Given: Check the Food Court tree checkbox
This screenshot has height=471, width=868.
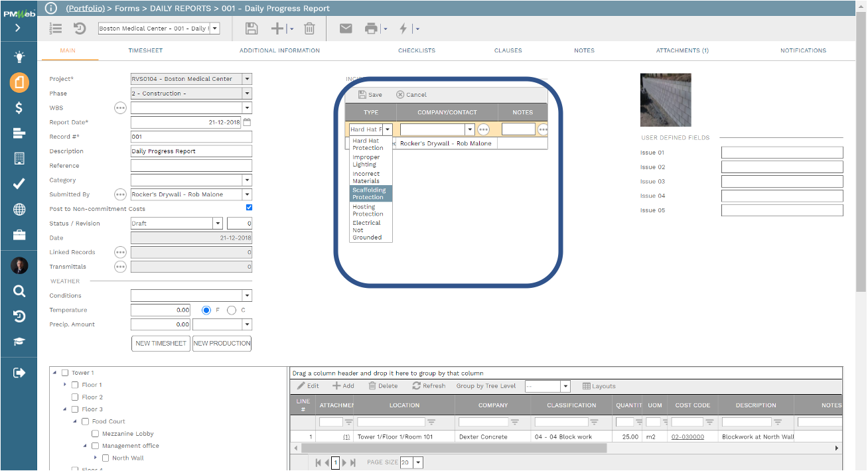Looking at the screenshot, I should coord(85,422).
